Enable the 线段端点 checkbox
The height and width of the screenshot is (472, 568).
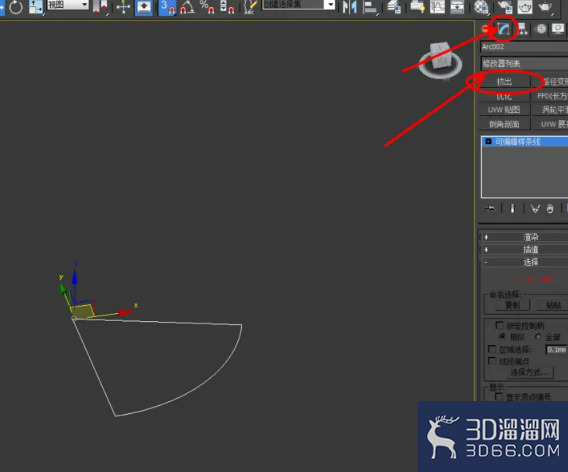coord(492,361)
